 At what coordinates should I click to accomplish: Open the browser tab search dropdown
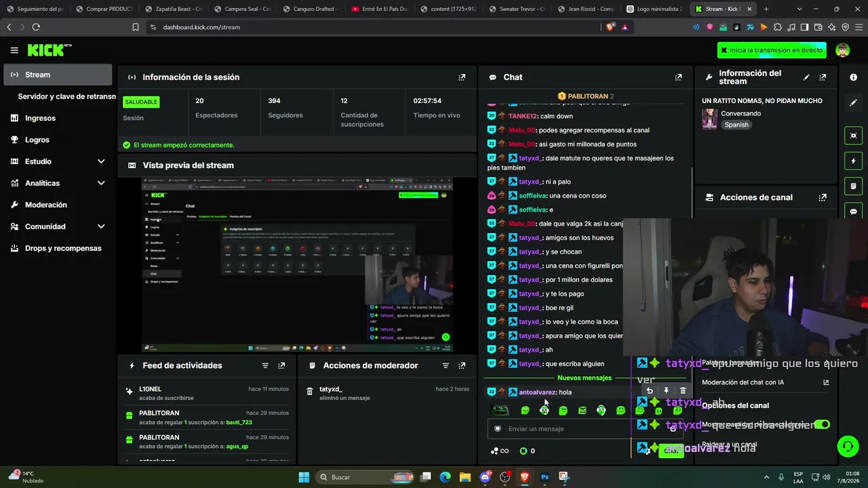[799, 9]
